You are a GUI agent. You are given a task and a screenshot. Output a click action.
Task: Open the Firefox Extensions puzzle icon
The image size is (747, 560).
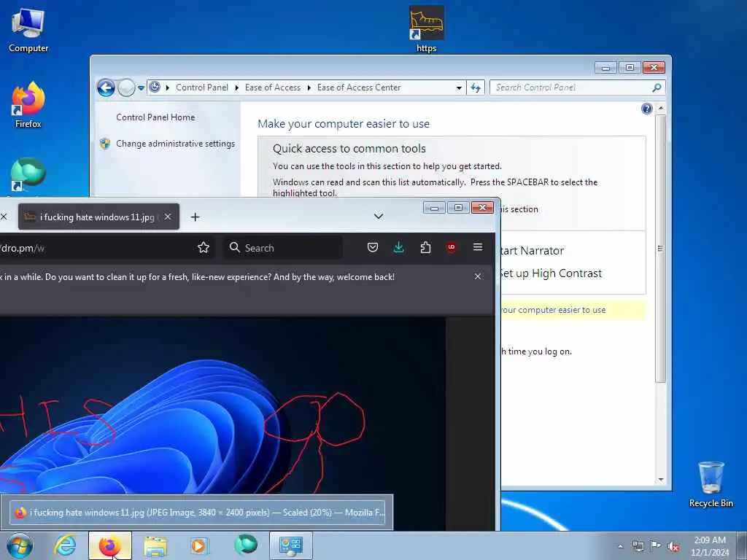pyautogui.click(x=425, y=247)
